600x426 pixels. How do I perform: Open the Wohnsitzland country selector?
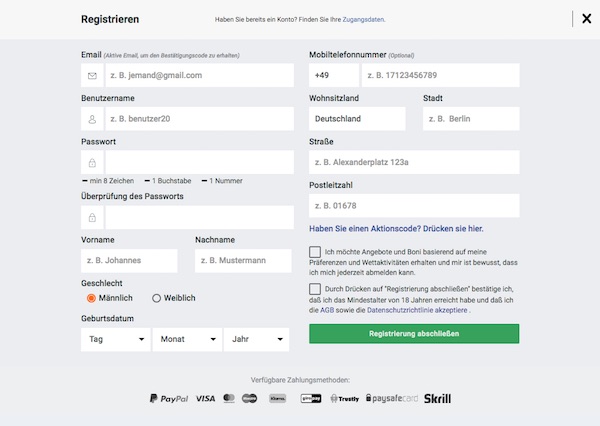[x=357, y=119]
